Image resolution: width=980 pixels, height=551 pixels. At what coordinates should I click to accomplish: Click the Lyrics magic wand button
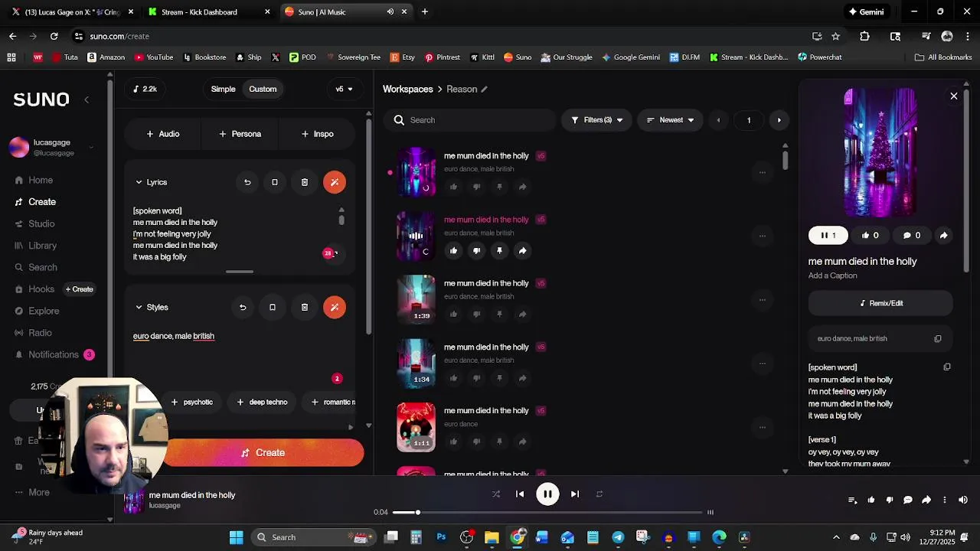(335, 182)
